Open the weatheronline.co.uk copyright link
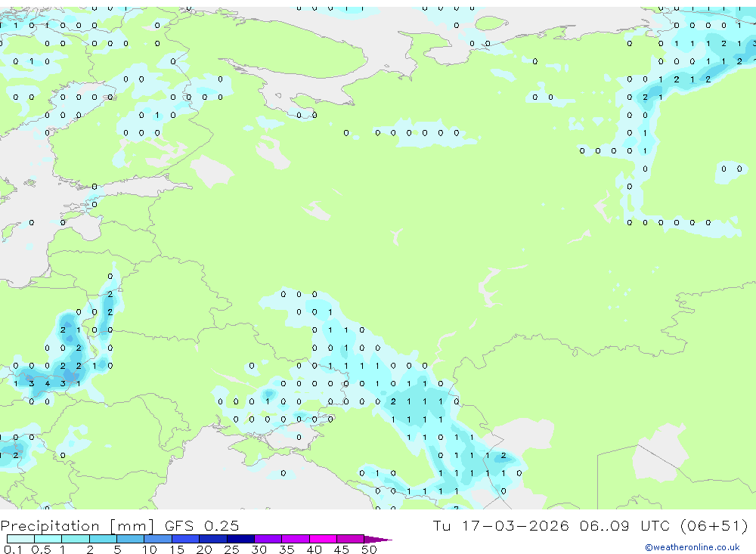The width and height of the screenshot is (756, 554). coord(692,547)
